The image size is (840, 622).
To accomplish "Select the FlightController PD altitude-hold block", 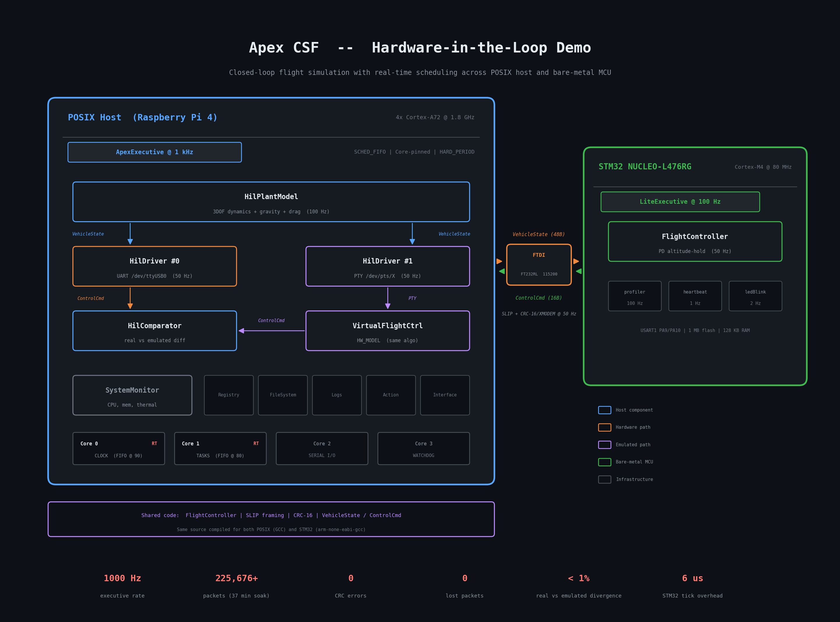I will 695,241.
